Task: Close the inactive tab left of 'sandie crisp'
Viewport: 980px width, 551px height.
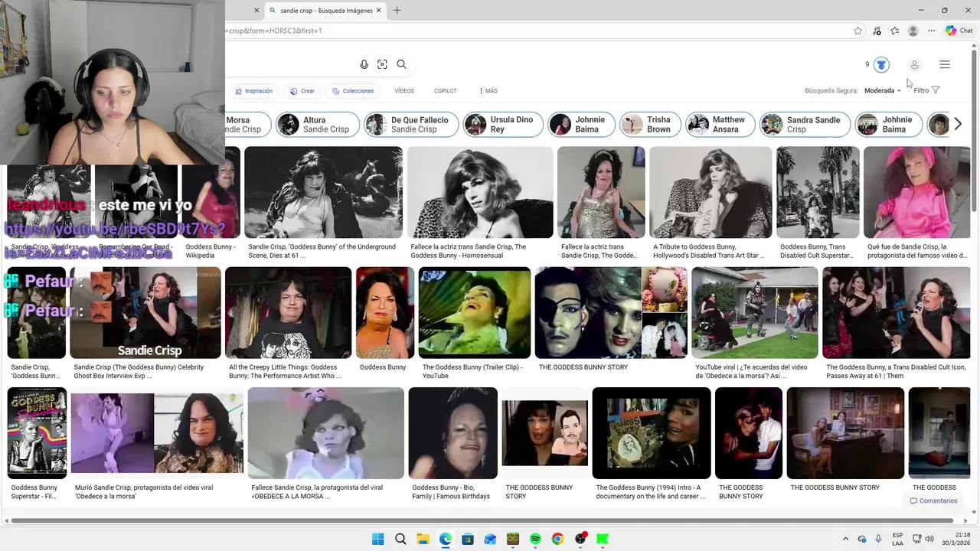Action: 256,11
